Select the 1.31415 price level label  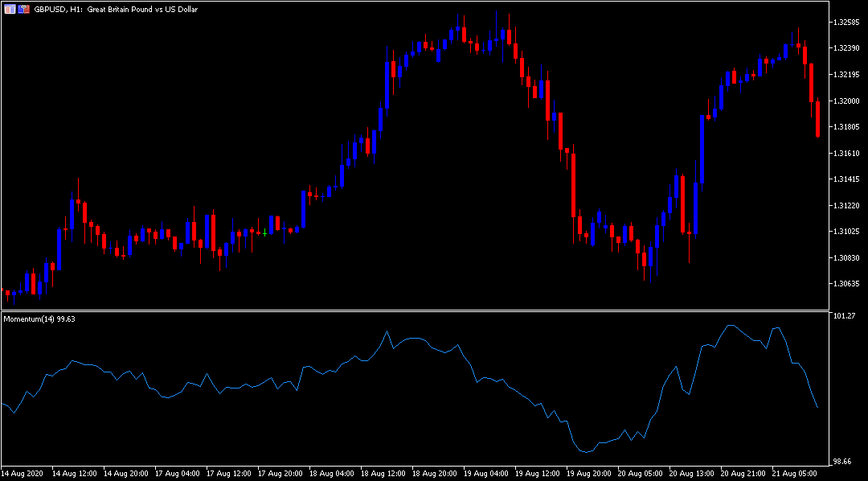(x=845, y=179)
